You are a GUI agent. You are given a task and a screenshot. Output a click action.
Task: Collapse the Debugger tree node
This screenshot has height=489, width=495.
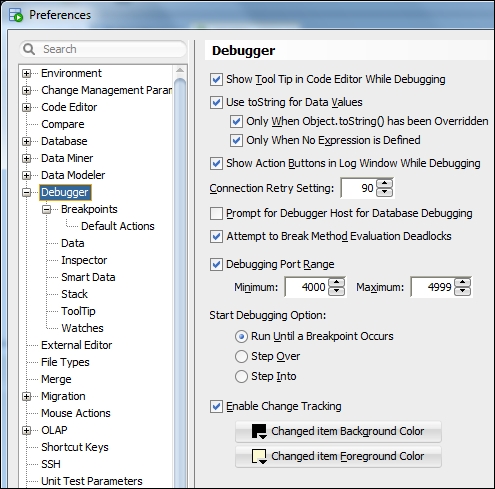(26, 192)
